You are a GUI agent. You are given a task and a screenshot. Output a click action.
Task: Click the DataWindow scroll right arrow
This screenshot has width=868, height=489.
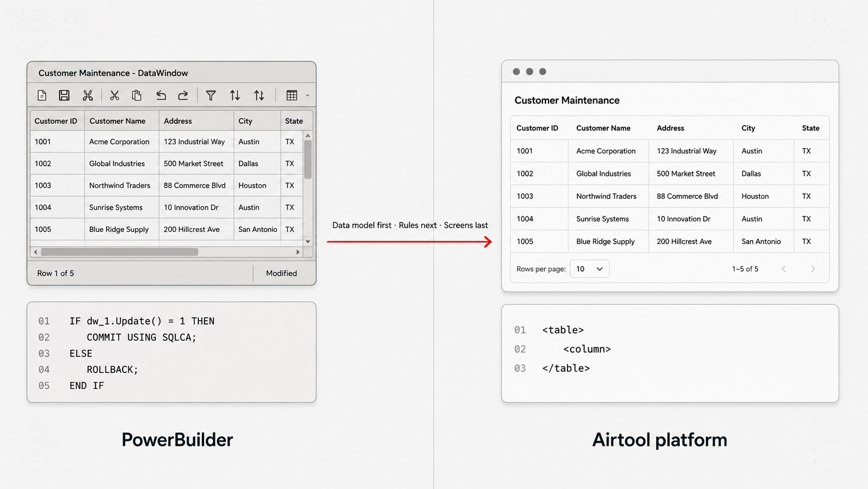click(298, 252)
